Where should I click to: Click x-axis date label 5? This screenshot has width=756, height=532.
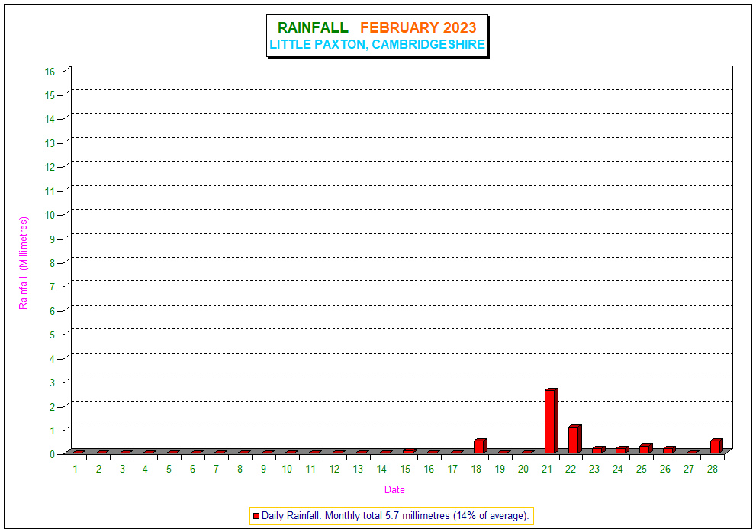[169, 470]
